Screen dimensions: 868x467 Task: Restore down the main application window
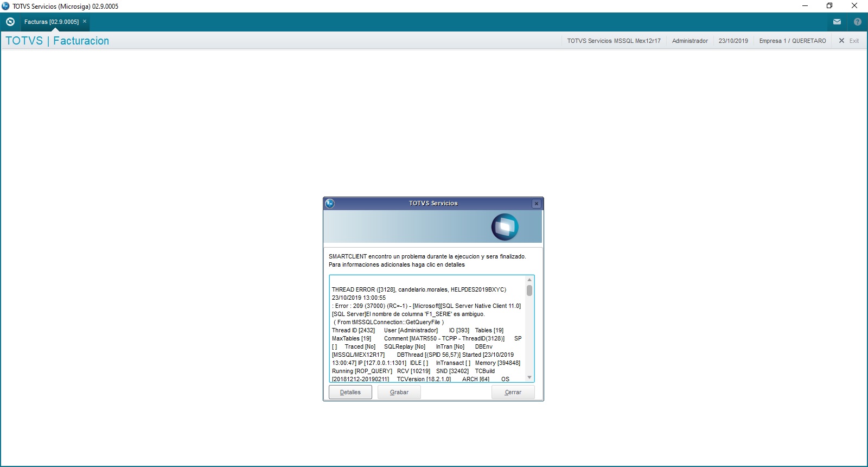click(x=829, y=6)
